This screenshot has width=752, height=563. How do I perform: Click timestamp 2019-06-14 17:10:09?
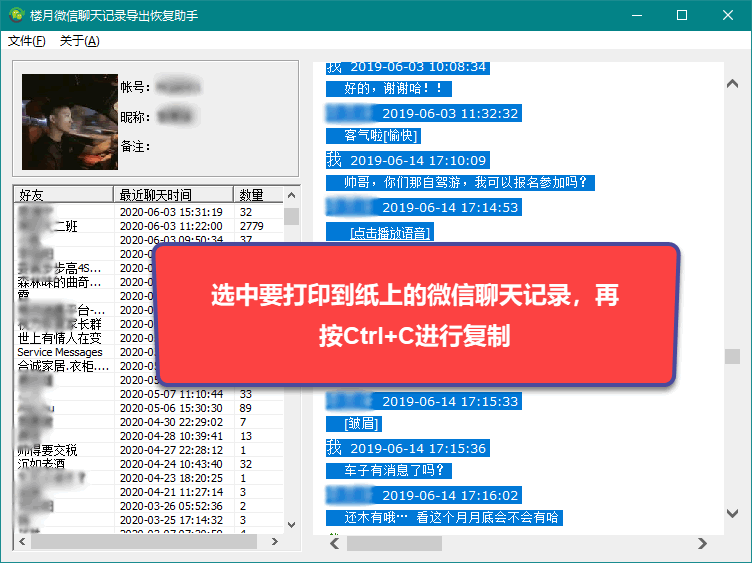pos(418,160)
